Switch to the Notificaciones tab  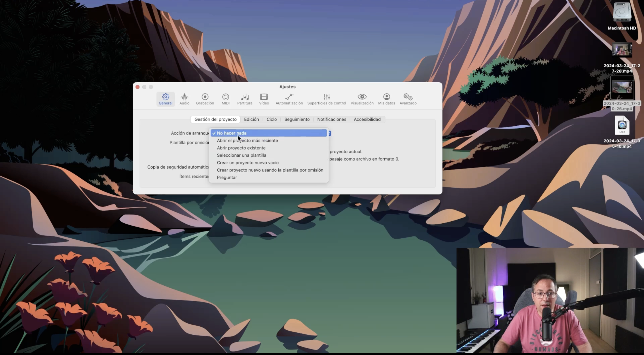pos(331,119)
